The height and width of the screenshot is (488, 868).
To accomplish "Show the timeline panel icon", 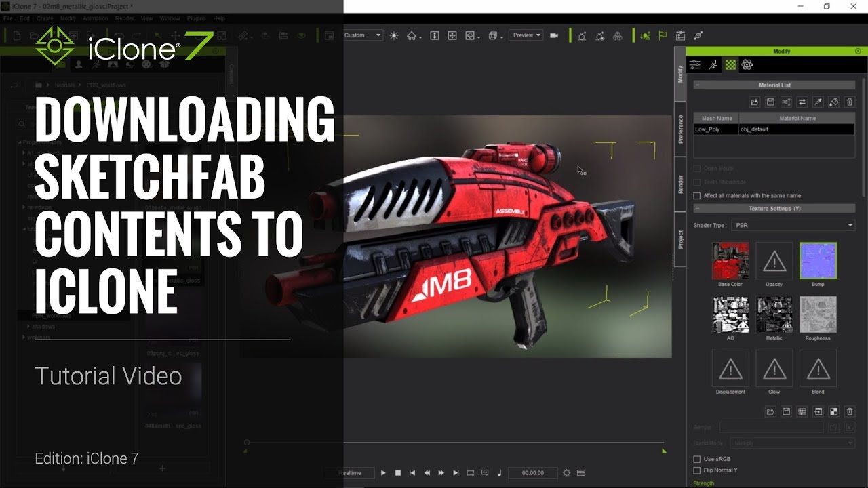I will pos(581,473).
